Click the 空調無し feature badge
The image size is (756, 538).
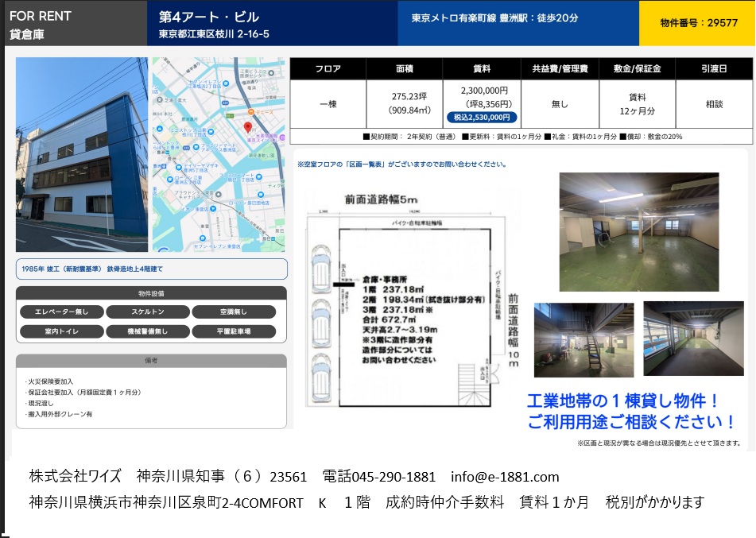click(x=234, y=312)
